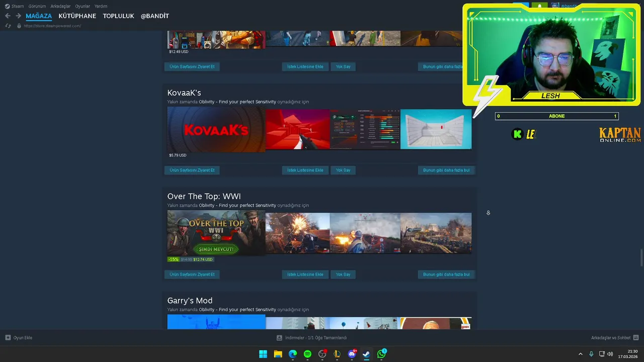This screenshot has width=644, height=362.
Task: View the Over The Top battlefield screenshot on the right
Action: click(x=436, y=233)
